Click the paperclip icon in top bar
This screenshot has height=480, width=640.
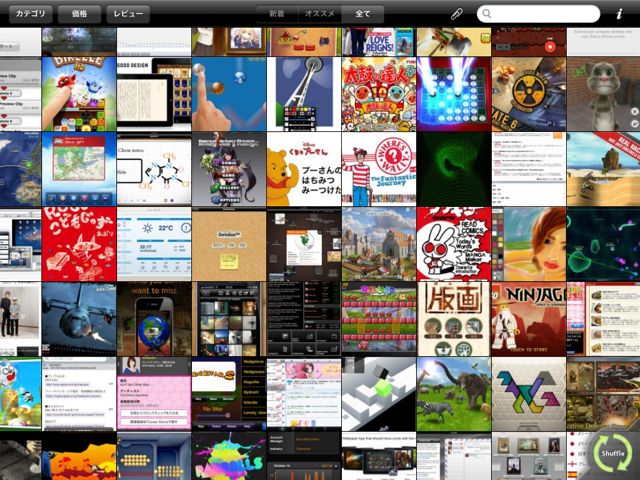coord(457,14)
